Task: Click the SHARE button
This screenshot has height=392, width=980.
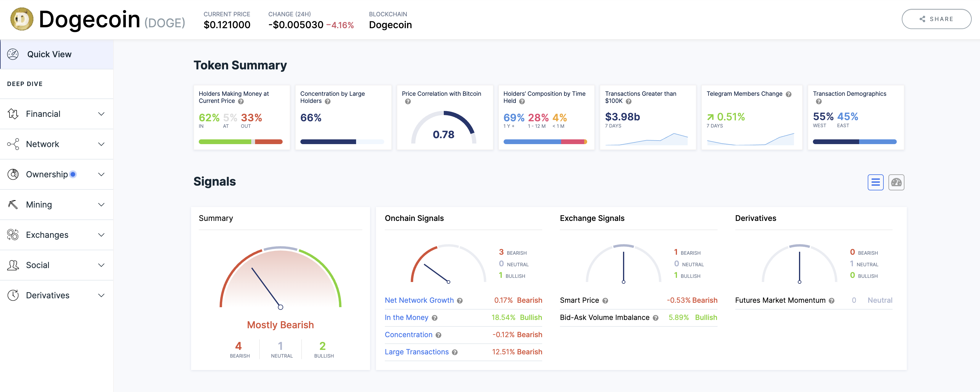Action: pos(936,19)
